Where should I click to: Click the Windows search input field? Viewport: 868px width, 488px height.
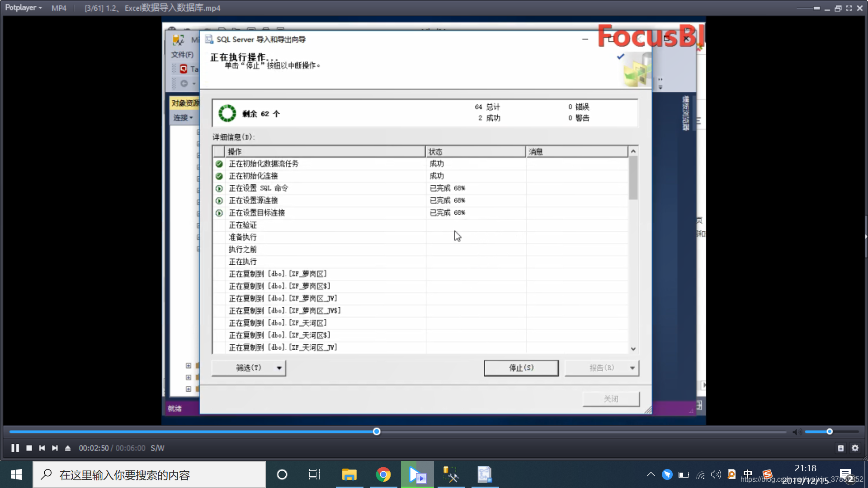(x=149, y=474)
